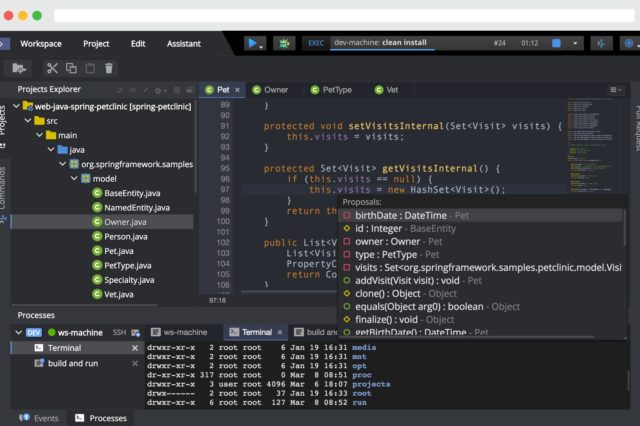The image size is (640, 426).
Task: Collapse the model package
Action: pyautogui.click(x=73, y=178)
